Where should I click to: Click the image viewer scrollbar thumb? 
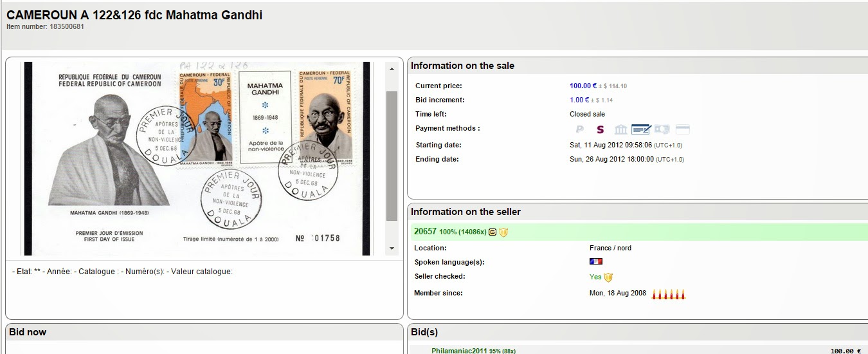click(392, 156)
